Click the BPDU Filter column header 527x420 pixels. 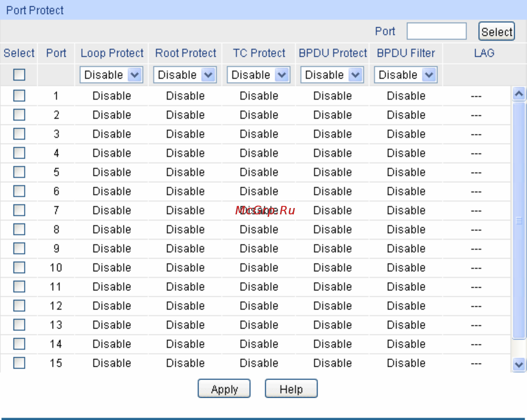click(x=406, y=53)
